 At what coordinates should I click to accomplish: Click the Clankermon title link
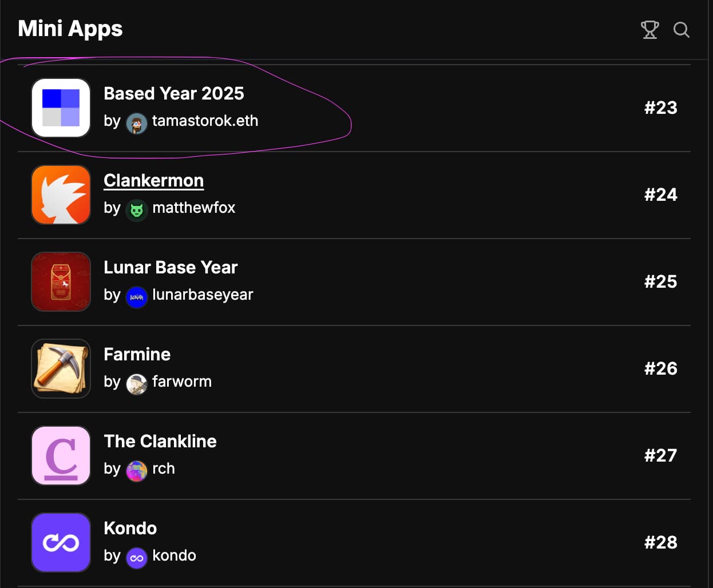[x=153, y=181]
